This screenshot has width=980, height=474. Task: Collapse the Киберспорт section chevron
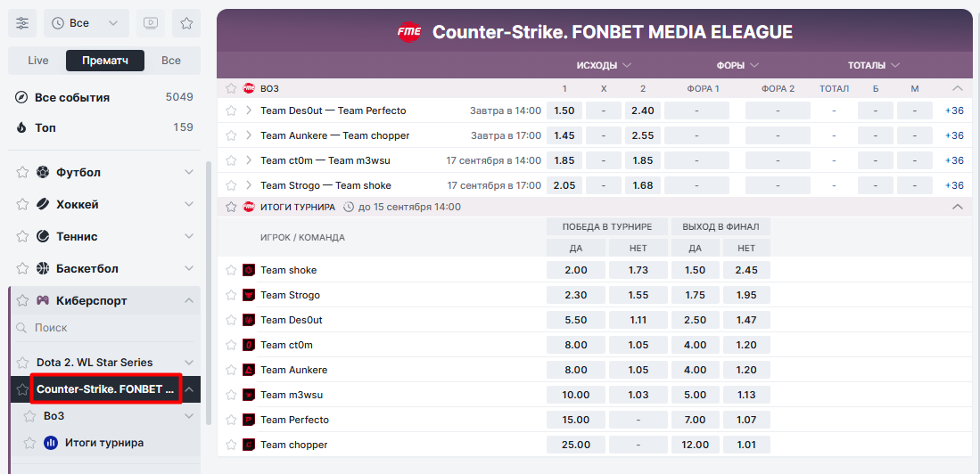point(189,300)
